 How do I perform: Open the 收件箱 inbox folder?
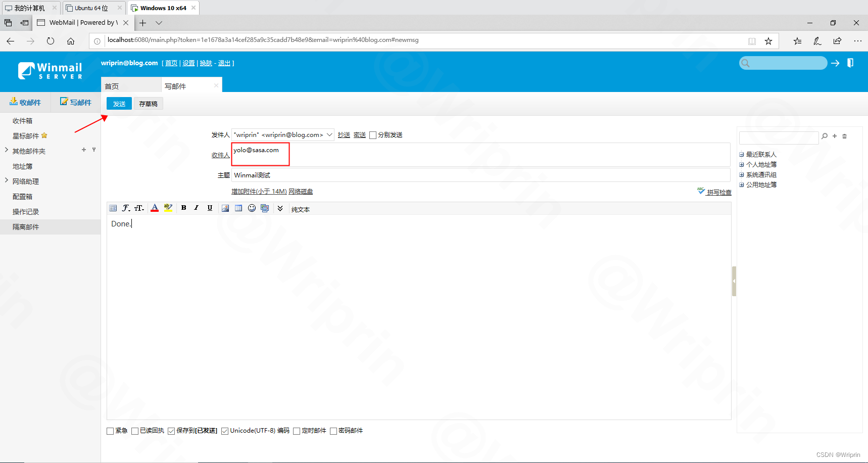pyautogui.click(x=22, y=121)
